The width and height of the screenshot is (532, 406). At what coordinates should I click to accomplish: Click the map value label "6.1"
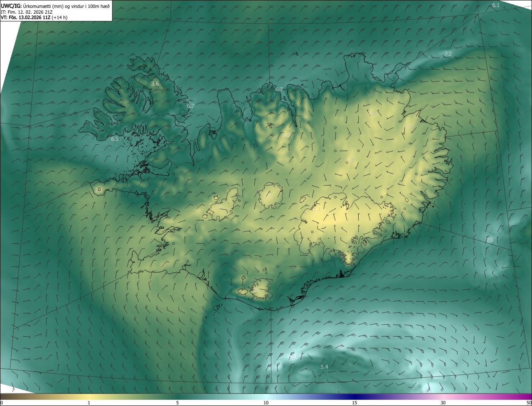[496, 5]
